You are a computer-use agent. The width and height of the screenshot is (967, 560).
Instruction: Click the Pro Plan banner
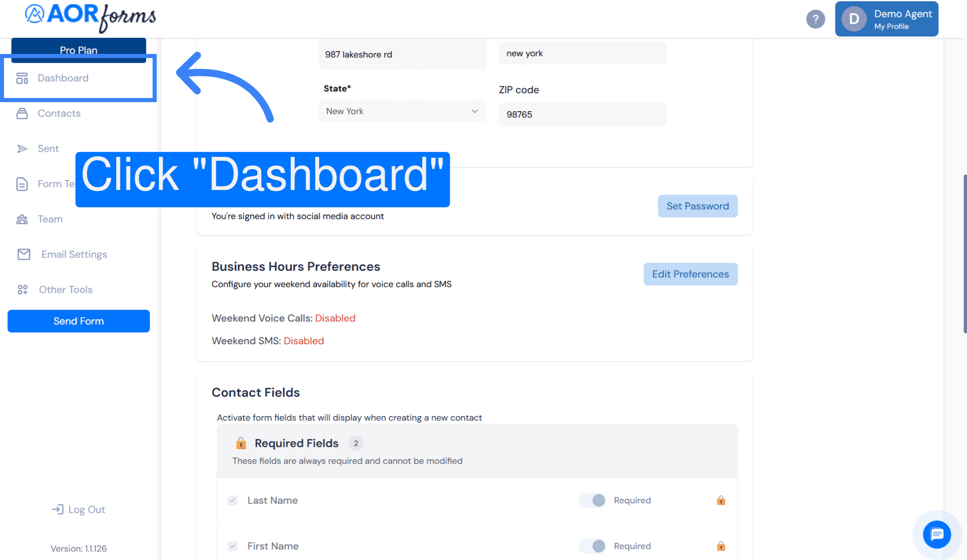pos(78,50)
